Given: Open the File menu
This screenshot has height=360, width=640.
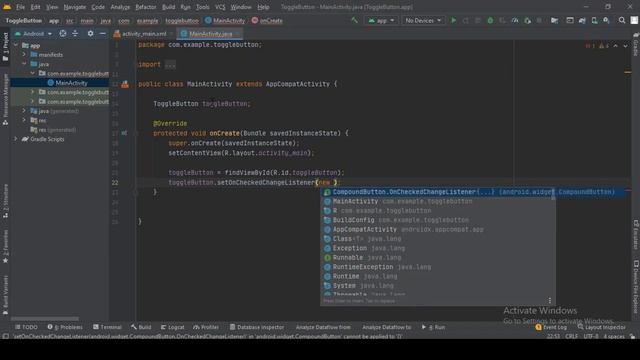Looking at the screenshot, I should 20,7.
